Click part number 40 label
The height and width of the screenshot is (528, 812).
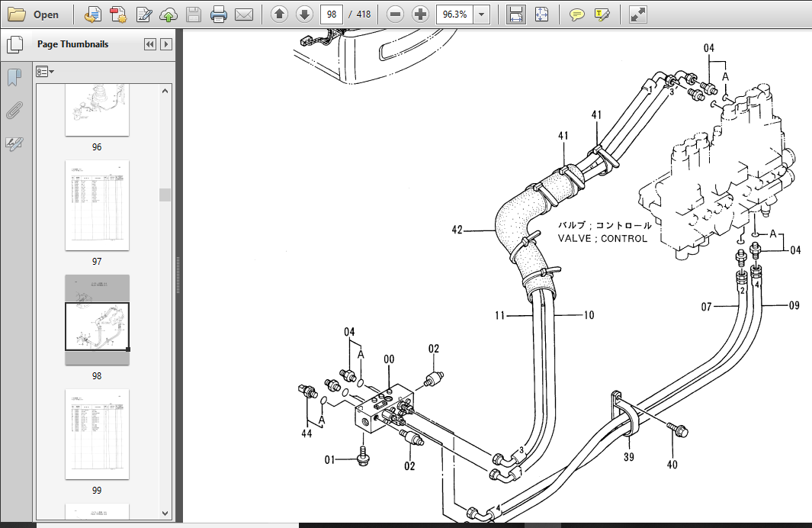point(672,465)
